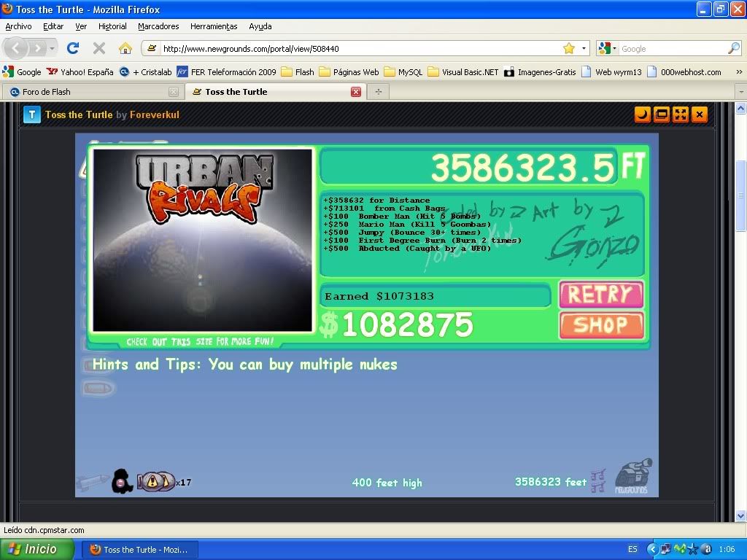Open the Imagenes-Gratis bookmark
Viewport: 747px width, 560px height.
540,72
